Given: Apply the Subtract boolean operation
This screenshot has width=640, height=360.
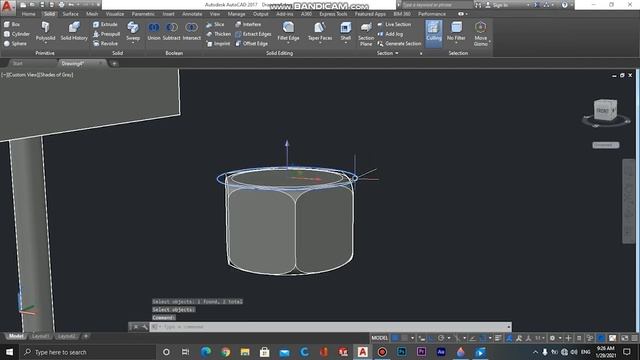Looking at the screenshot, I should (x=171, y=31).
